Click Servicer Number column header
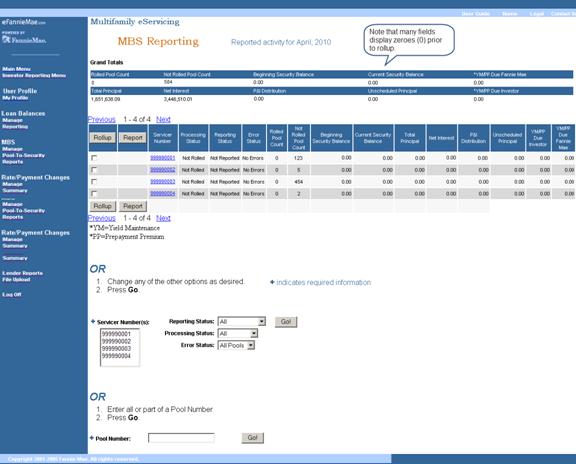576x464 pixels. 163,138
